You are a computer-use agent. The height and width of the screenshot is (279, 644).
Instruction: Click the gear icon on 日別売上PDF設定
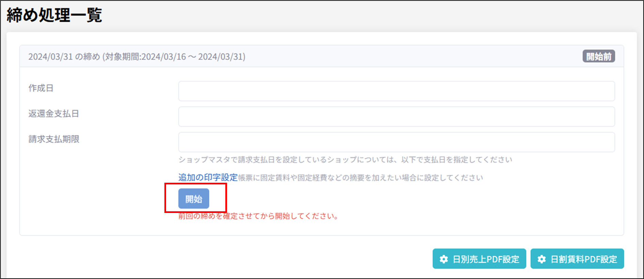tap(444, 259)
